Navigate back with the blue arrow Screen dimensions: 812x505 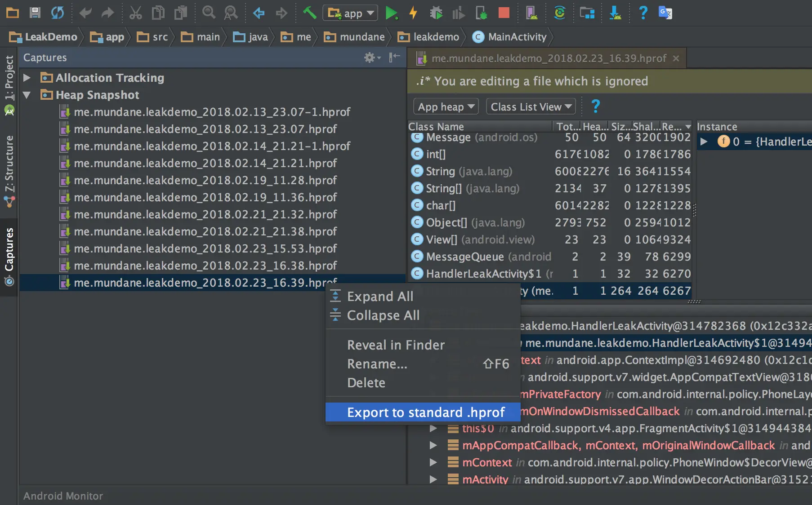click(259, 13)
